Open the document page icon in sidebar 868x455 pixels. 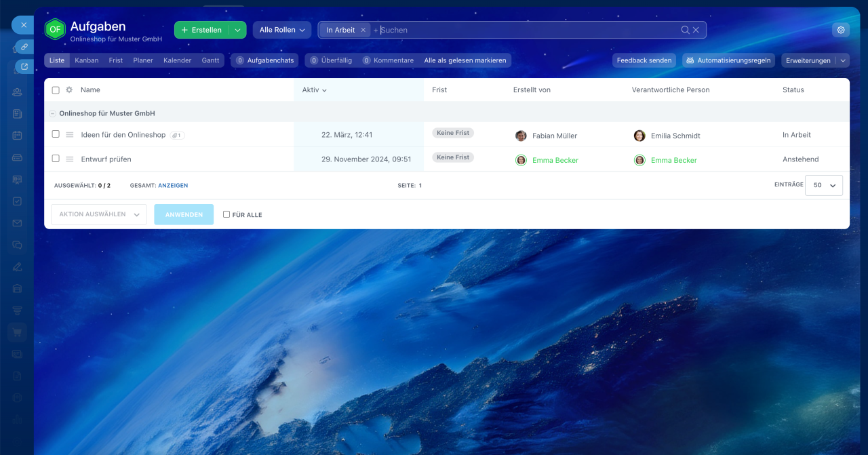tap(17, 376)
